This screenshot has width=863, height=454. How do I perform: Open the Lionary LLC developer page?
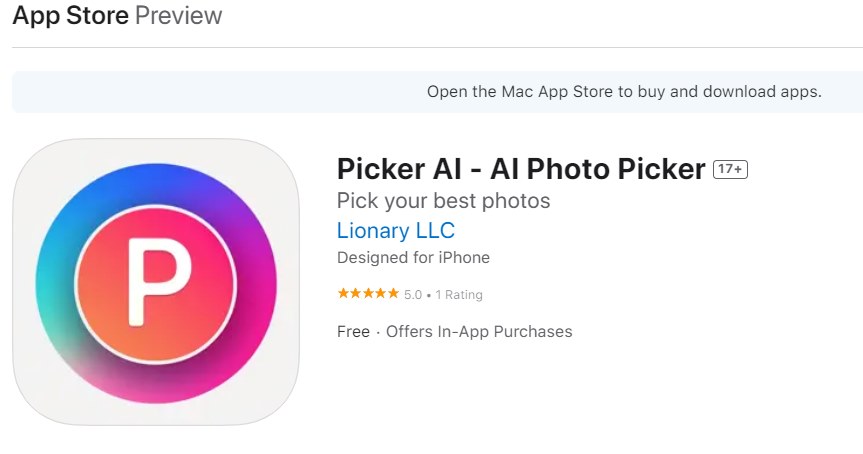[x=396, y=230]
